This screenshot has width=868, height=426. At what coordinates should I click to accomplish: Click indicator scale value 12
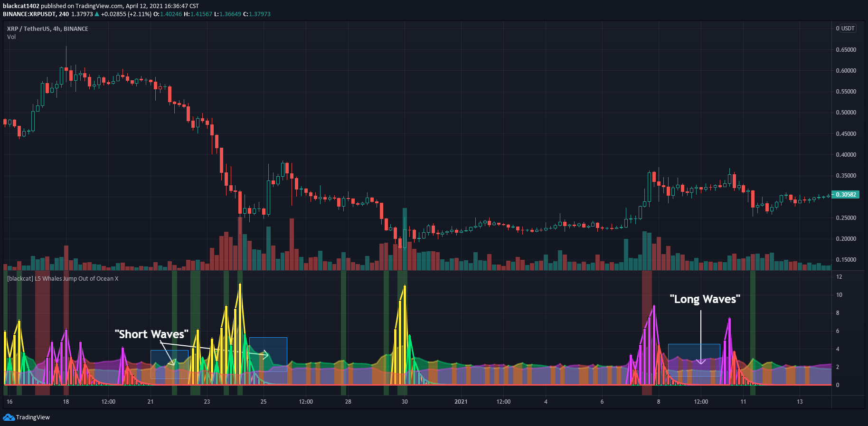839,277
